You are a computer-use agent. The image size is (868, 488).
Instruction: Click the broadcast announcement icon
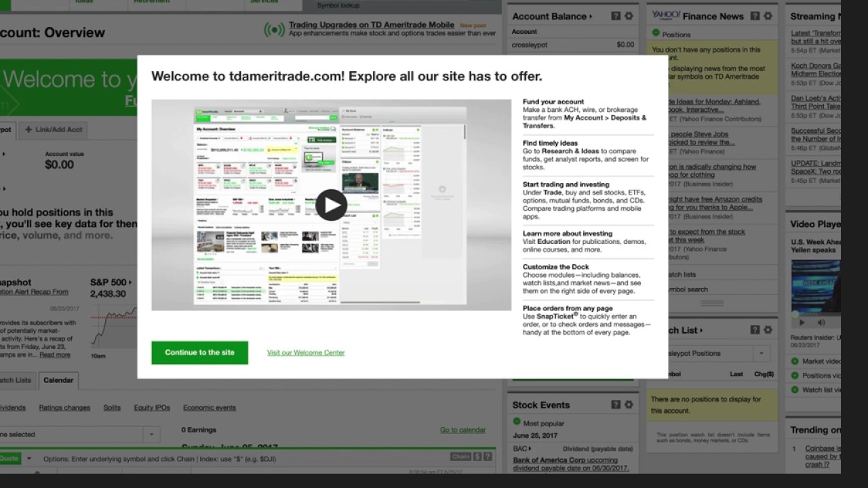coord(274,29)
